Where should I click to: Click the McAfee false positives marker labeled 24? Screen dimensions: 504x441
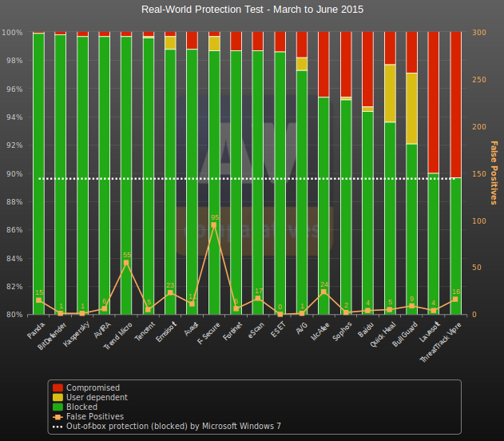(323, 292)
